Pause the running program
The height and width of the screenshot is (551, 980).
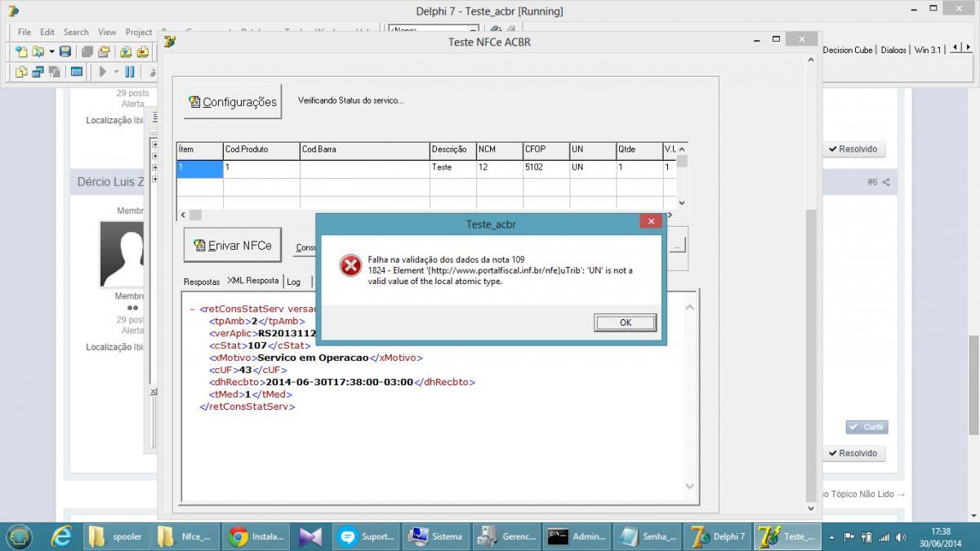[x=130, y=72]
